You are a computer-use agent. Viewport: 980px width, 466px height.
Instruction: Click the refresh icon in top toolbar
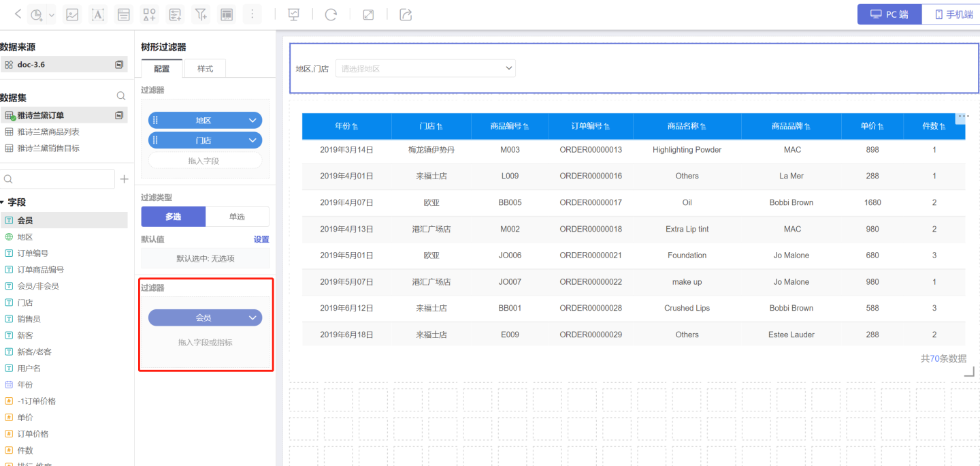331,14
